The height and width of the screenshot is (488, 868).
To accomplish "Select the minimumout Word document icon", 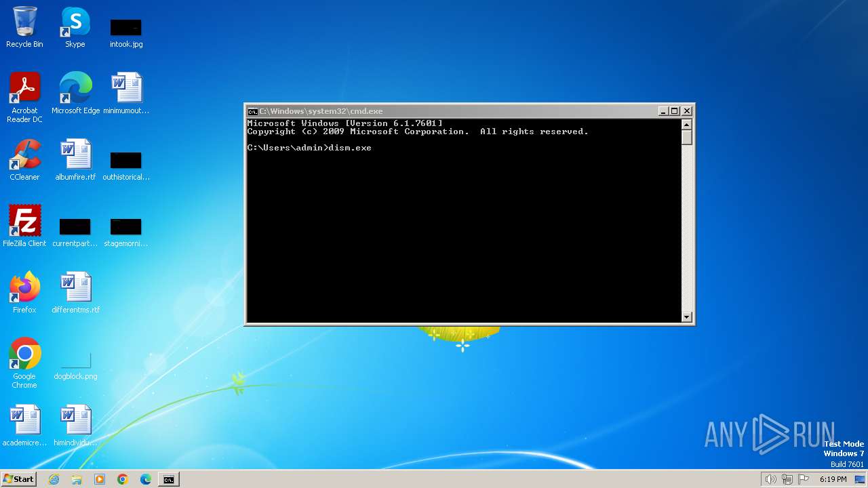I will [x=126, y=94].
